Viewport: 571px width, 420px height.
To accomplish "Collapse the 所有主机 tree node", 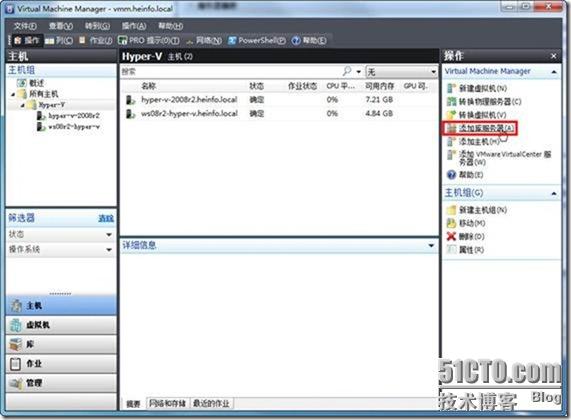I will [13, 94].
